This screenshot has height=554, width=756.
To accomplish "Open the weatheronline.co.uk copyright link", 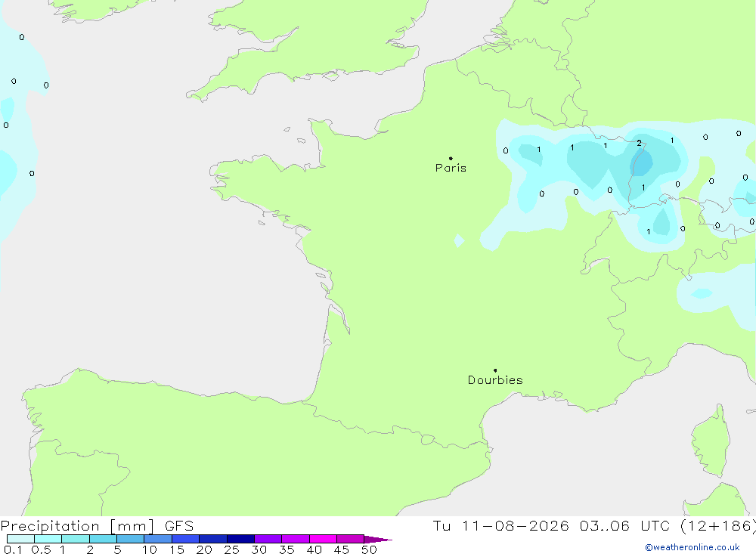I will 692,547.
